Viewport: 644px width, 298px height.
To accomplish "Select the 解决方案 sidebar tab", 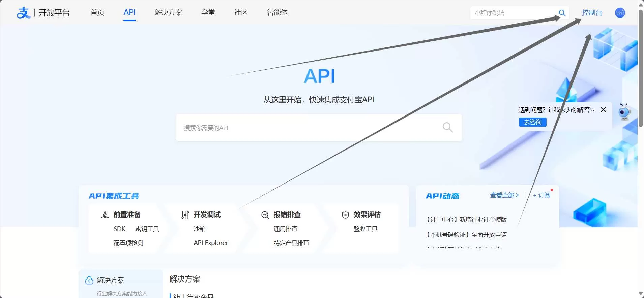I will [121, 284].
